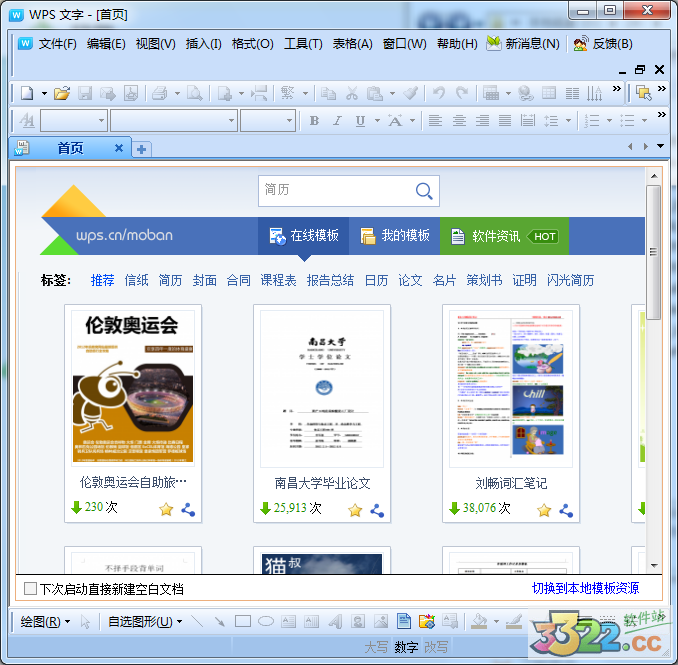Screen dimensions: 678x665
Task: Select the 在线模板 tab
Action: 304,236
